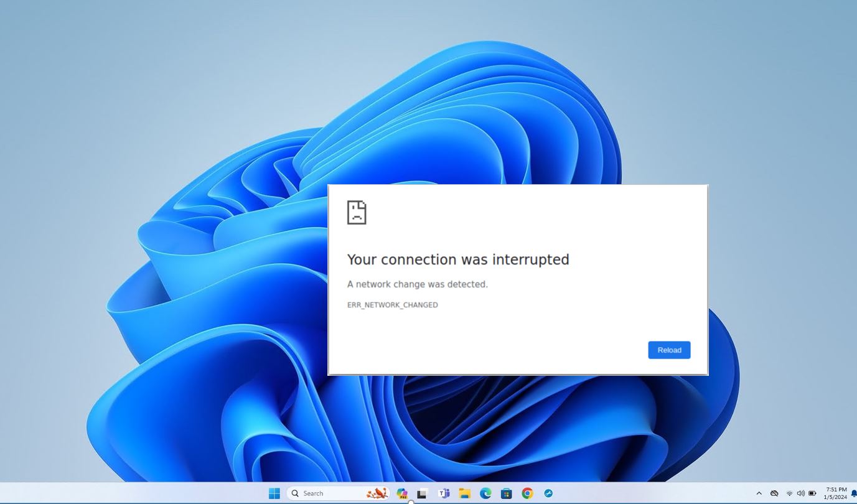Click the sad page icon in the error dialog
Image resolution: width=857 pixels, height=504 pixels.
357,212
